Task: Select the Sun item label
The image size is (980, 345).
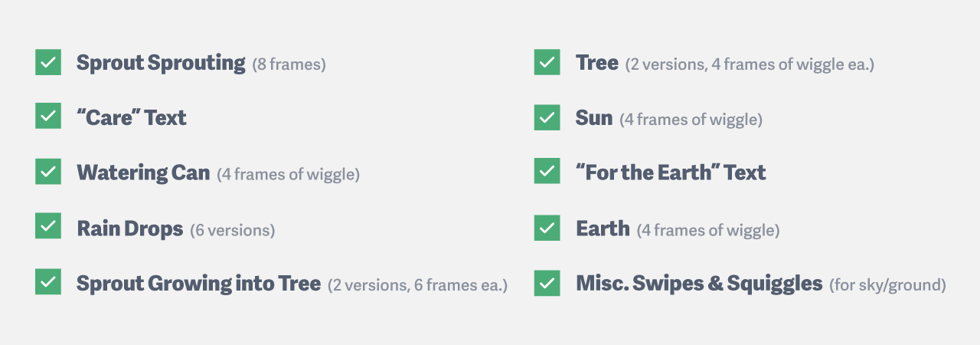Action: click(x=594, y=118)
